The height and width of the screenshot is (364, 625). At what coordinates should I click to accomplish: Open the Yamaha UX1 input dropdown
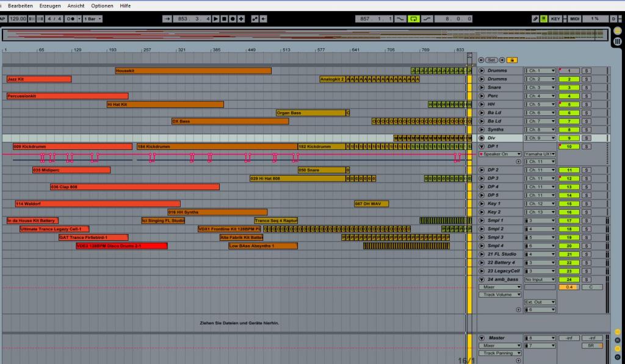point(540,154)
